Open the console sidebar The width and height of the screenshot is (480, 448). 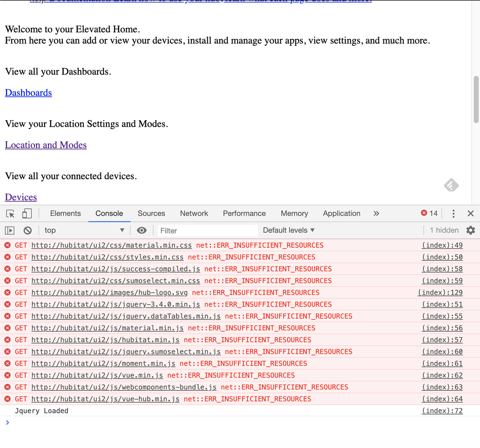coord(9,230)
